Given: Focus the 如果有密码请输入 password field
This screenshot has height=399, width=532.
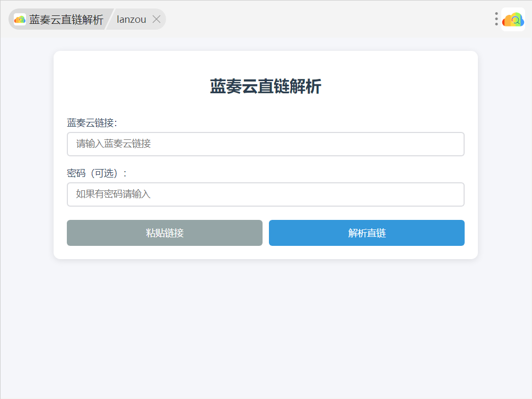Looking at the screenshot, I should (x=266, y=194).
